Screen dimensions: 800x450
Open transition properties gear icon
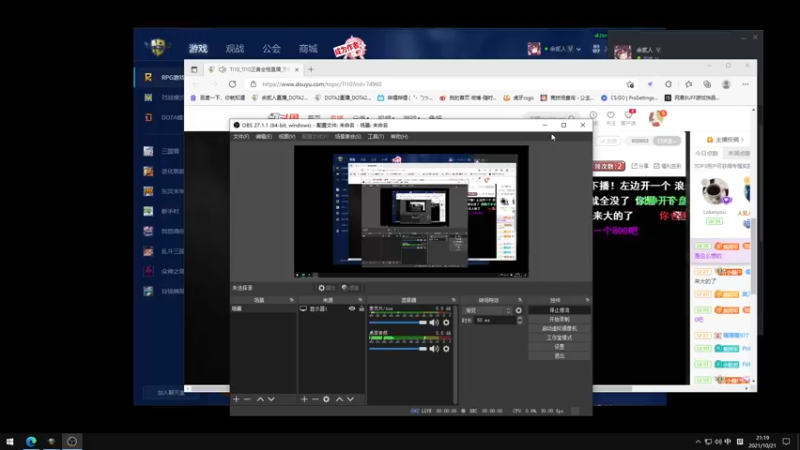(x=519, y=310)
